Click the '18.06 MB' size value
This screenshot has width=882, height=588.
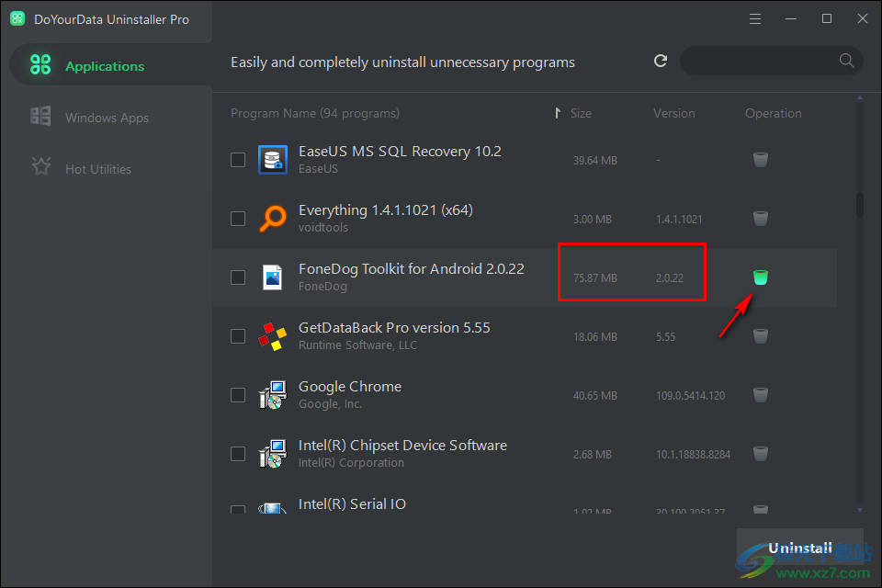coord(595,336)
